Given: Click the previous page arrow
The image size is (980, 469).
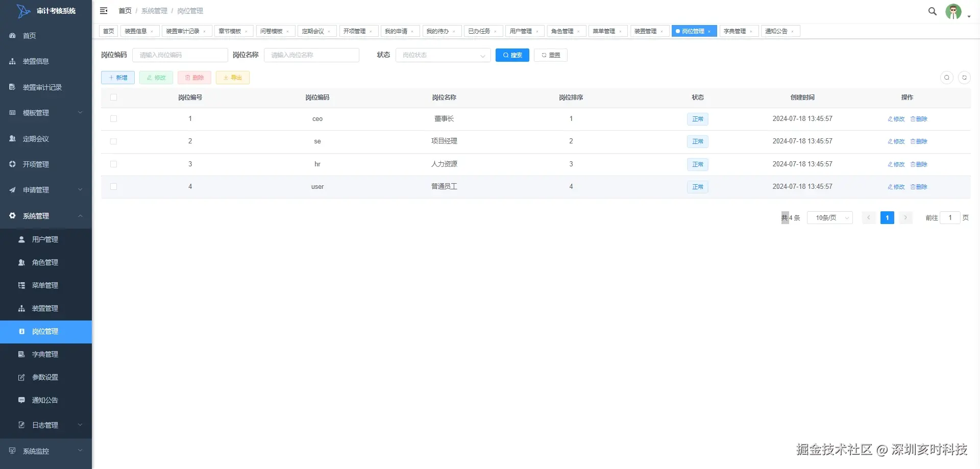Looking at the screenshot, I should coord(869,218).
